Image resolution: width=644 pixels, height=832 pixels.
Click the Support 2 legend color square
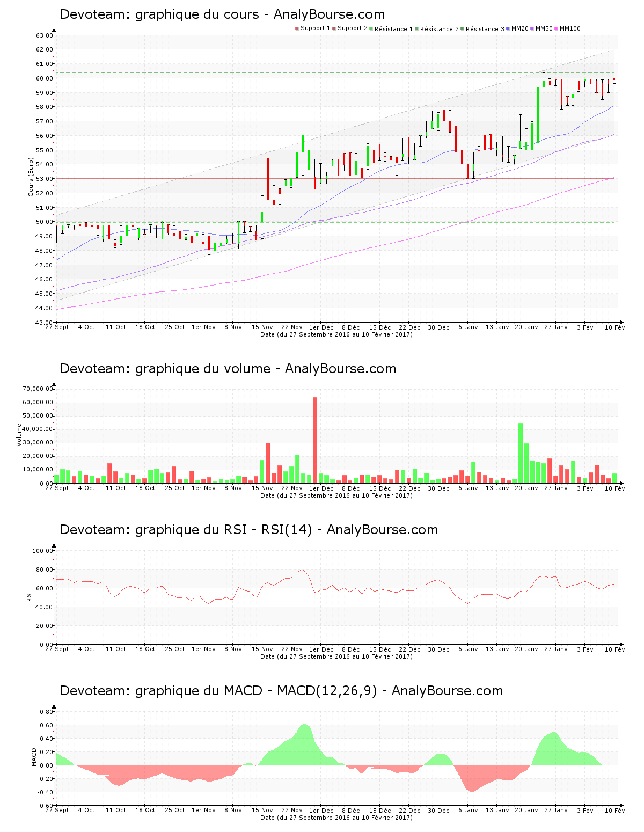[x=334, y=28]
